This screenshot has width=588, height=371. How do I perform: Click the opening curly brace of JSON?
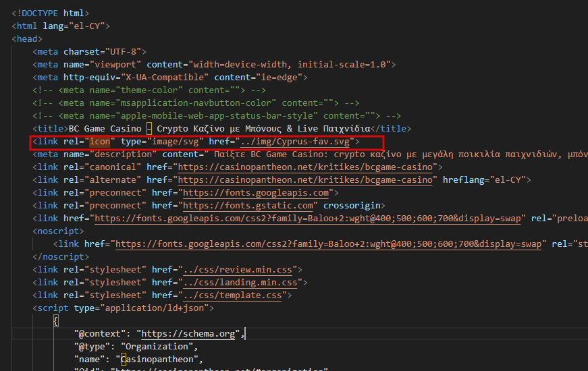(x=56, y=321)
